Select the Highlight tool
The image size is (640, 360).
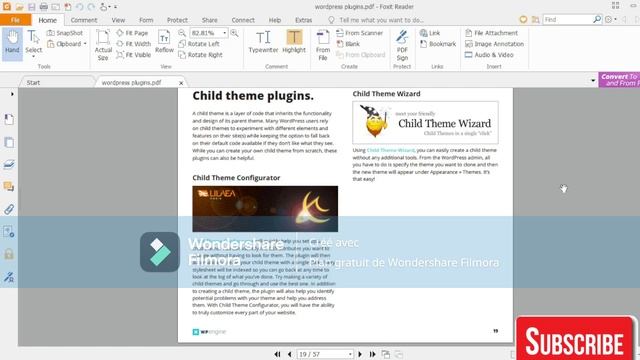tap(294, 42)
